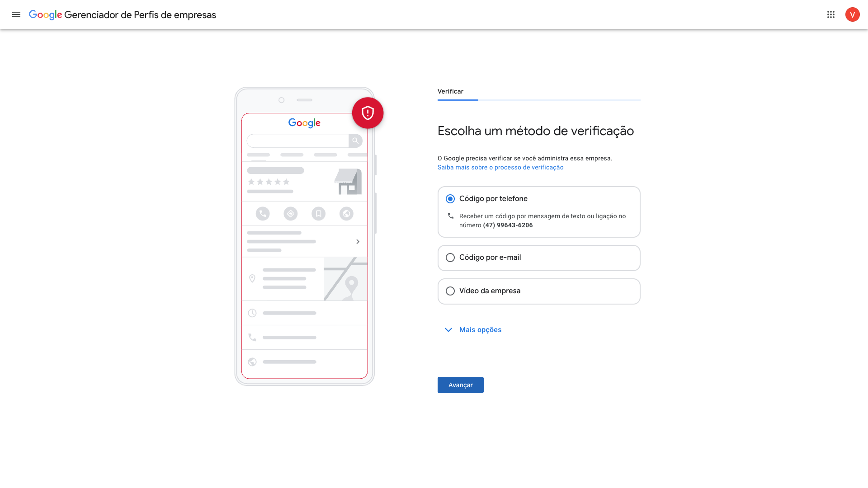Click the search magnifier in phone mockup

coord(355,141)
